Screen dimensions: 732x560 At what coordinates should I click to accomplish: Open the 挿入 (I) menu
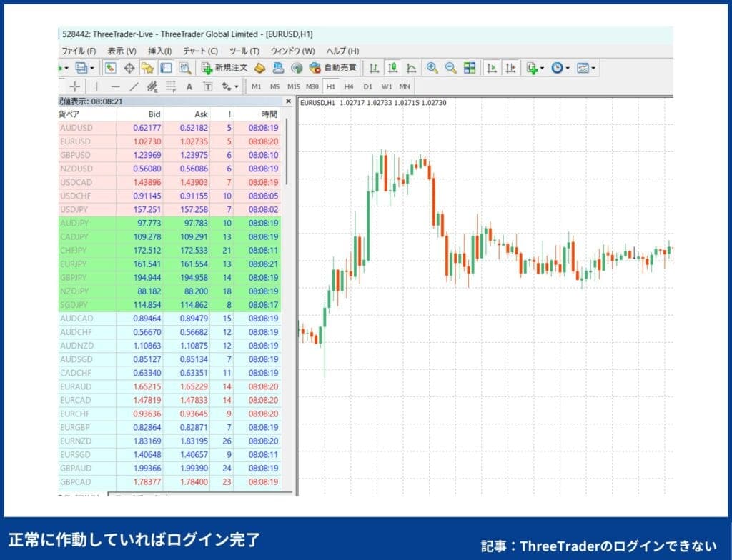[159, 51]
